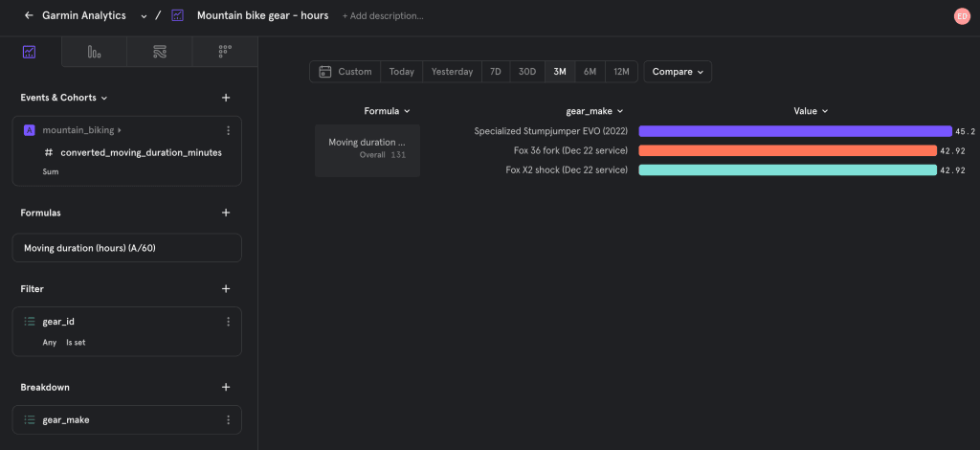Add a new event with plus icon
980x450 pixels.
click(226, 98)
